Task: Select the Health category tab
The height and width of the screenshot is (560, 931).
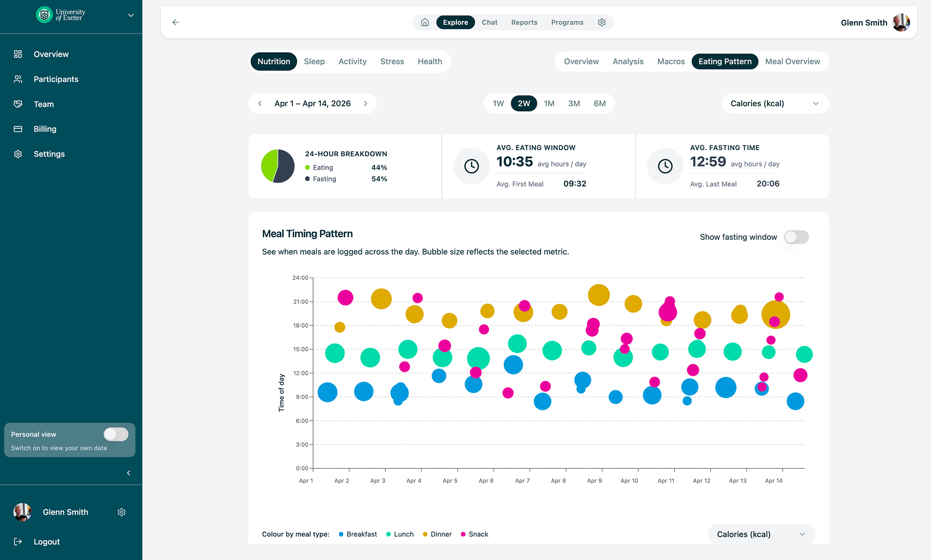Action: (x=430, y=61)
